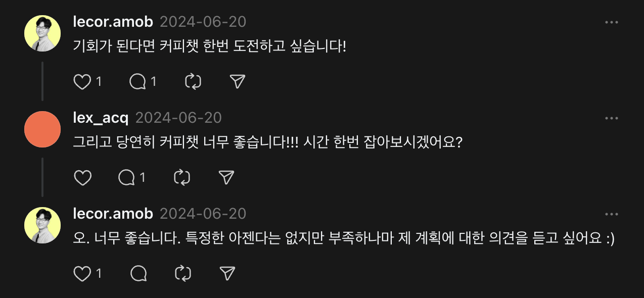Share the lex_acq reply via send icon
This screenshot has height=298, width=644.
click(226, 177)
